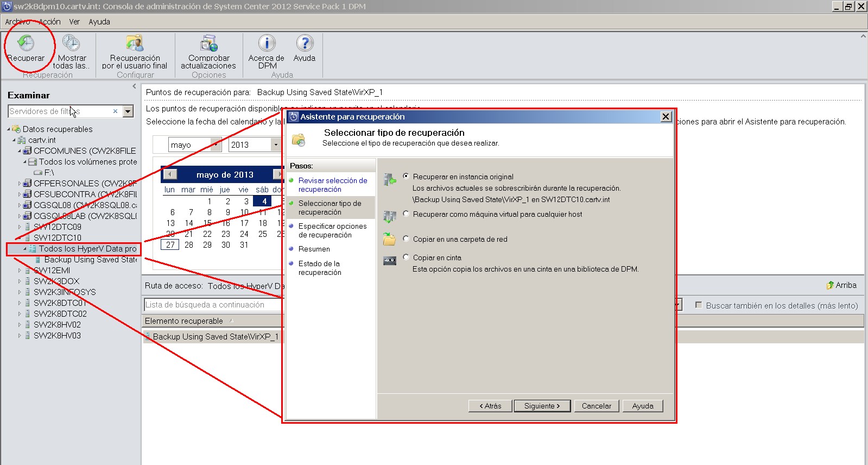Click the Atrás button in wizard
Viewport: 868px width, 465px height.
[490, 406]
